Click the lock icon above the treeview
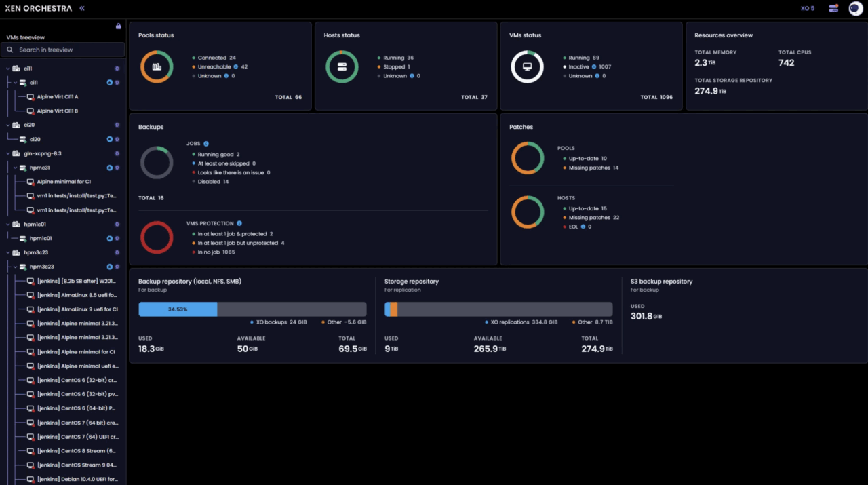The height and width of the screenshot is (485, 868). tap(119, 26)
